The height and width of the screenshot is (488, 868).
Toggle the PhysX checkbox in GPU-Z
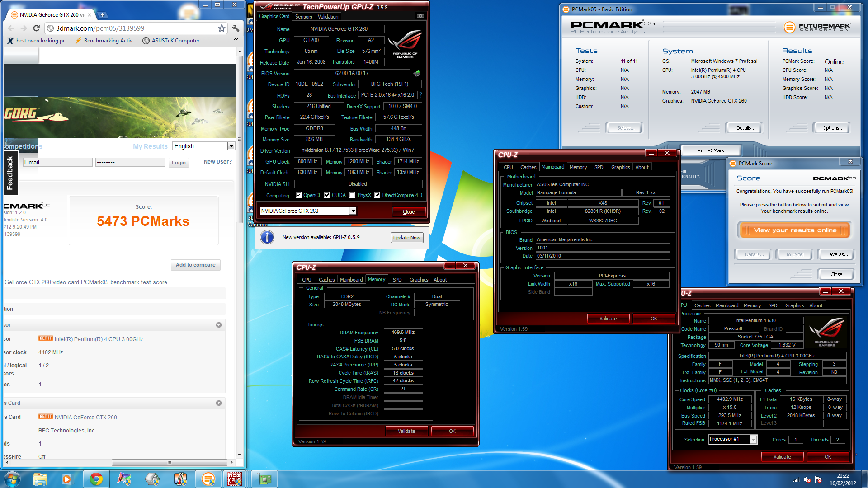point(353,195)
